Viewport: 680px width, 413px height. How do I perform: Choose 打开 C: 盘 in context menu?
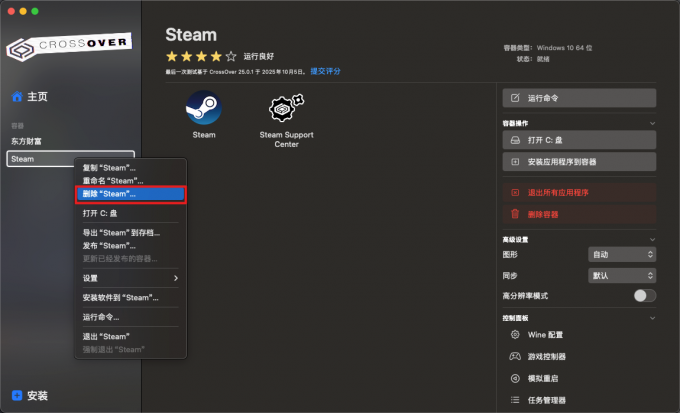[x=131, y=213]
